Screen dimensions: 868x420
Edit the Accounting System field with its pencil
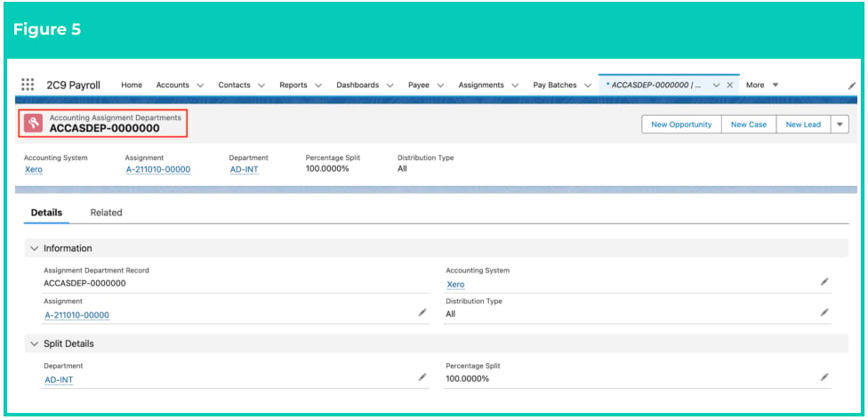coord(824,282)
